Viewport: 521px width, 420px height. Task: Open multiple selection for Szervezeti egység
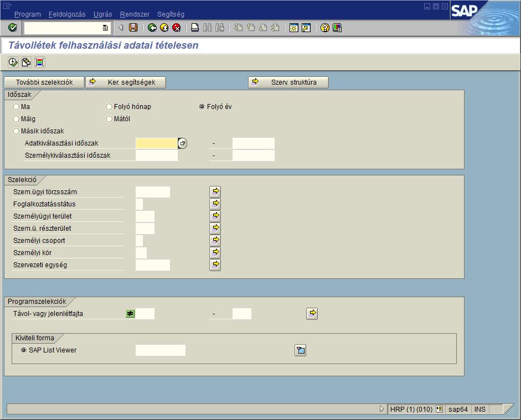pyautogui.click(x=215, y=265)
